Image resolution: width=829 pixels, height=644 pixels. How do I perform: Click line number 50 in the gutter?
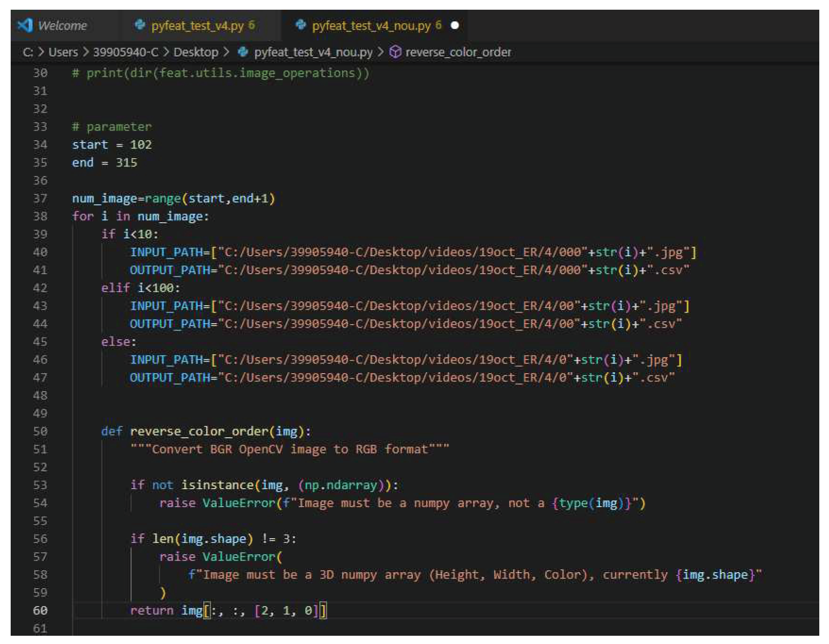[x=40, y=431]
